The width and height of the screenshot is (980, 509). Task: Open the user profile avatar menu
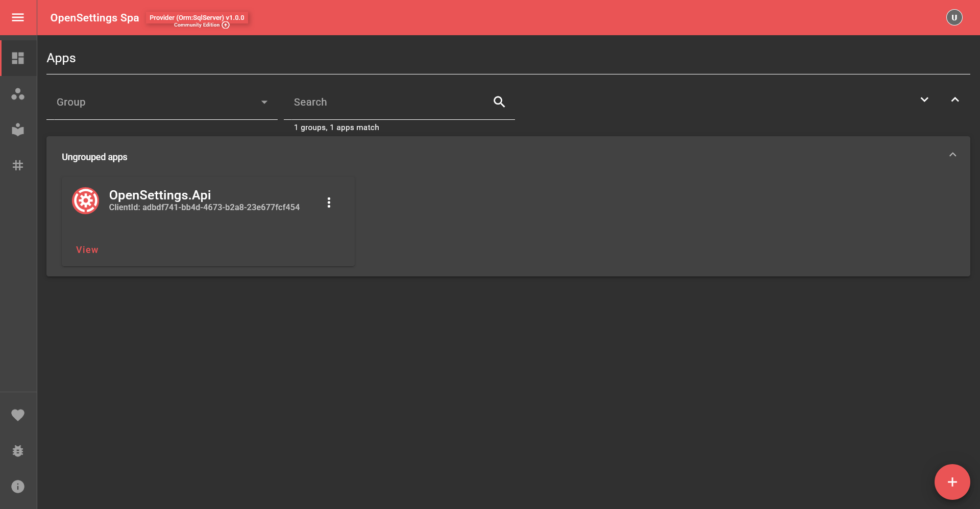[954, 17]
